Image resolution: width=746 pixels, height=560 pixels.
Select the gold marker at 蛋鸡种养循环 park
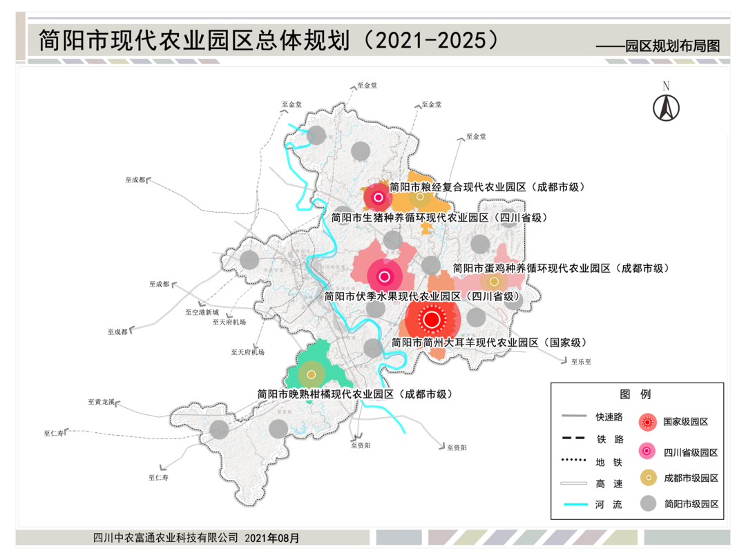(494, 282)
